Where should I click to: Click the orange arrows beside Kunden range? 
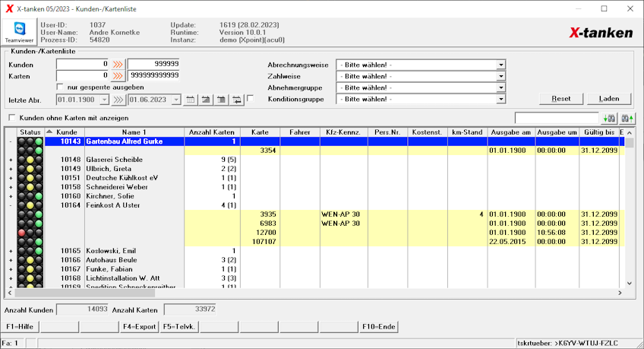pos(118,65)
